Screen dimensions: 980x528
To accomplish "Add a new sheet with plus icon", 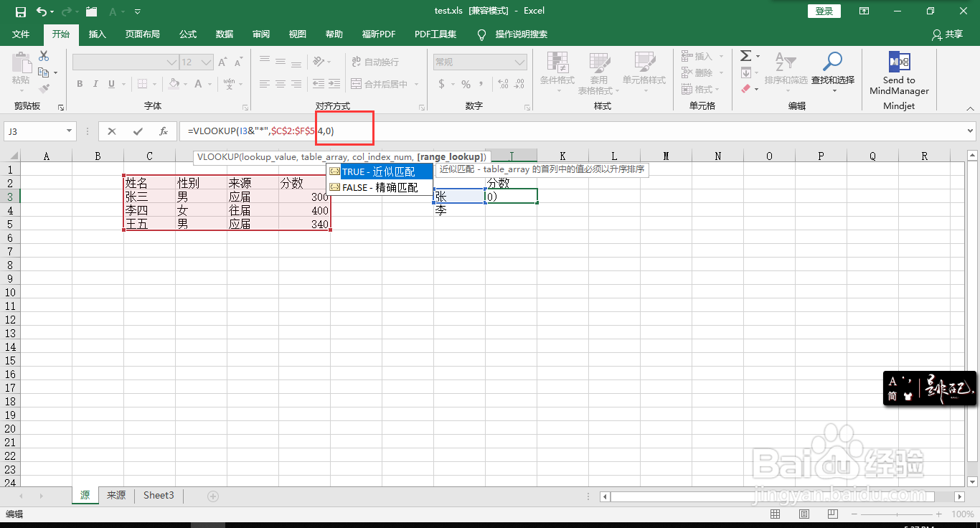I will [213, 496].
